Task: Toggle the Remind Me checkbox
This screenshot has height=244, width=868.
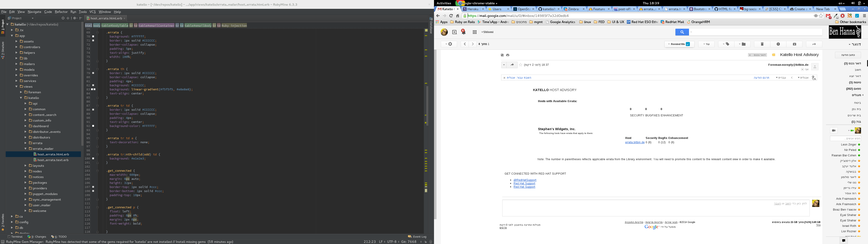Action: click(x=688, y=44)
